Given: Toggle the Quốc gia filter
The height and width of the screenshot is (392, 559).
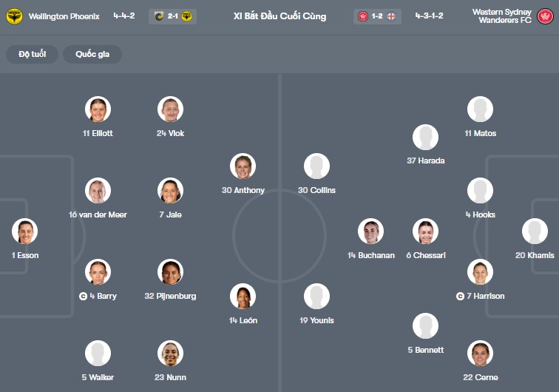Looking at the screenshot, I should click(92, 54).
